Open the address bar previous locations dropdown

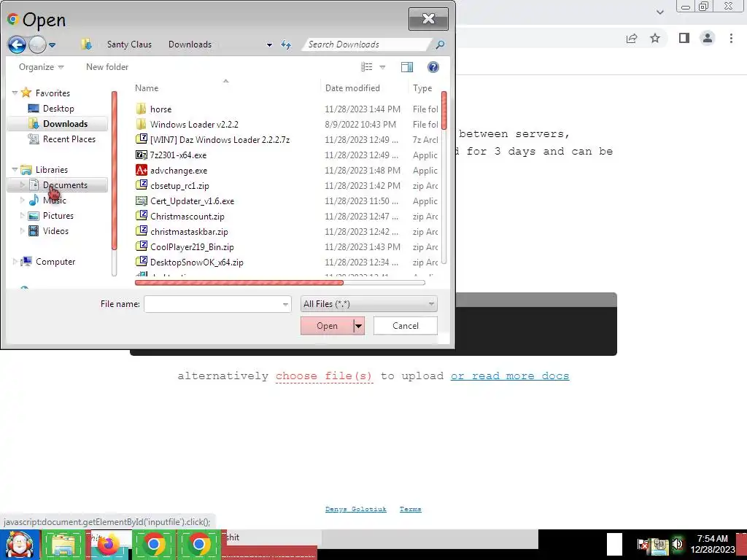point(269,44)
